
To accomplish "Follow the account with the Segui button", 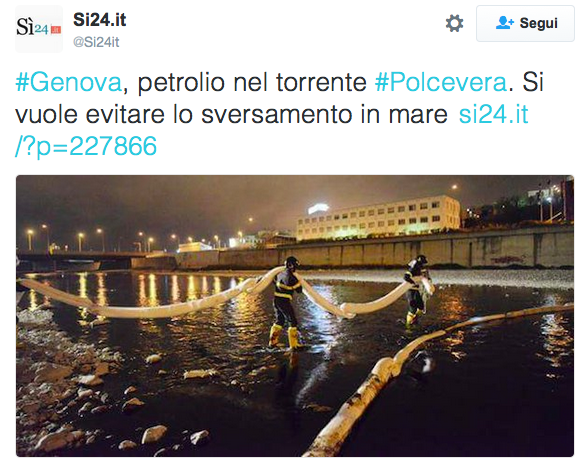I will pyautogui.click(x=525, y=23).
